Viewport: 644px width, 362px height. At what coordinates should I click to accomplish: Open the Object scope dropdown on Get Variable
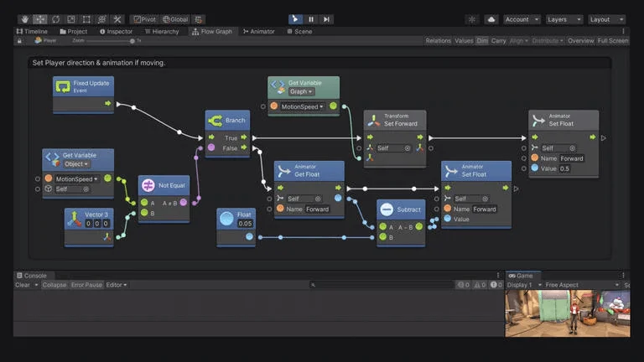(76, 163)
